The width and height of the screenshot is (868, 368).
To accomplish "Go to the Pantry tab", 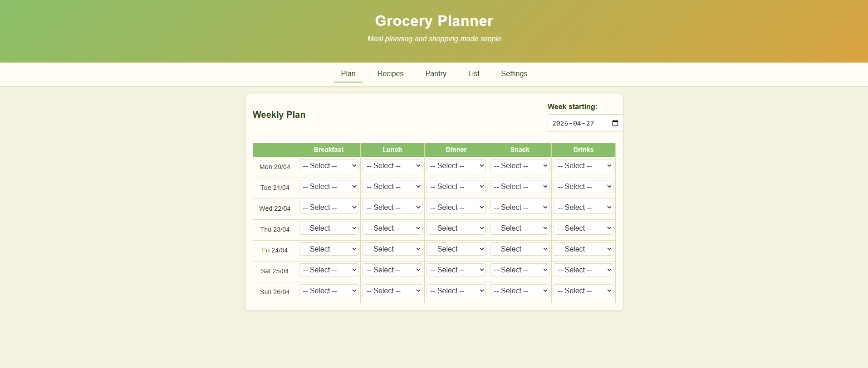I will click(x=436, y=73).
